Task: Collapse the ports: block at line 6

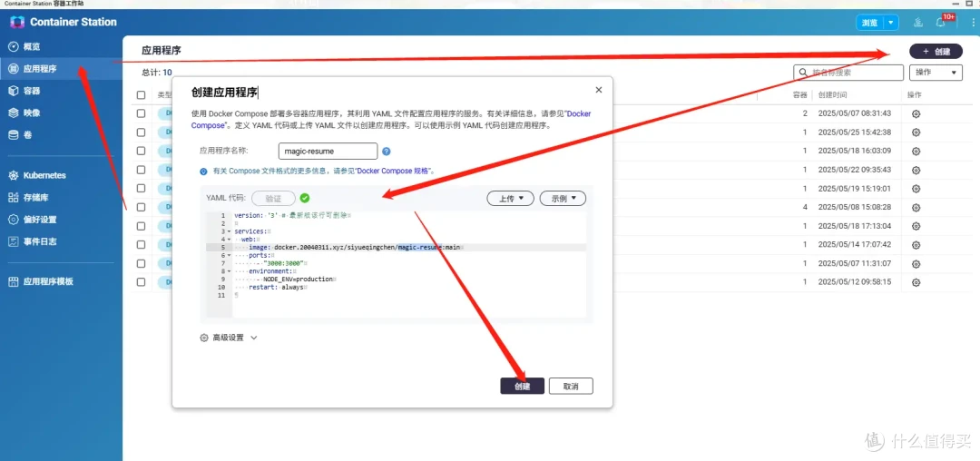Action: 229,256
